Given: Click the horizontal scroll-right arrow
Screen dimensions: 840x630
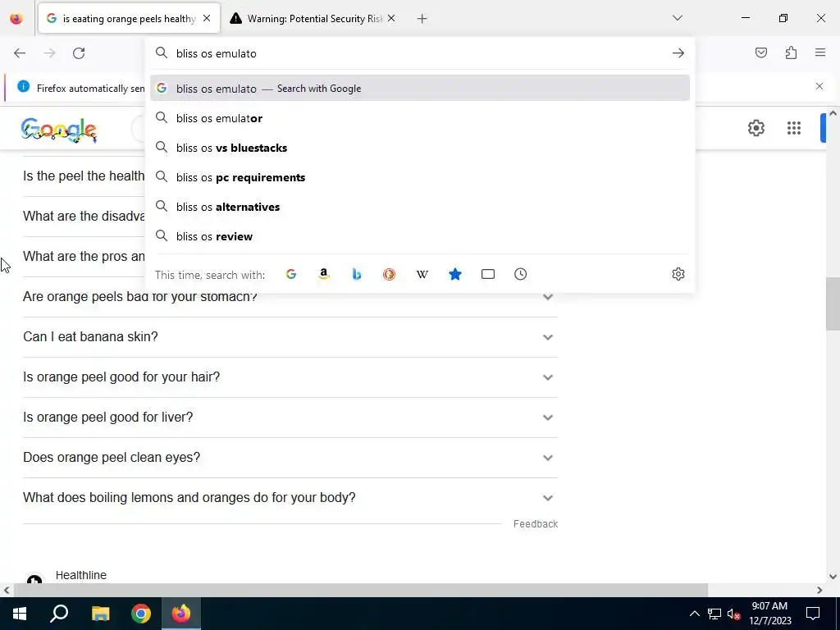Looking at the screenshot, I should pyautogui.click(x=819, y=590).
